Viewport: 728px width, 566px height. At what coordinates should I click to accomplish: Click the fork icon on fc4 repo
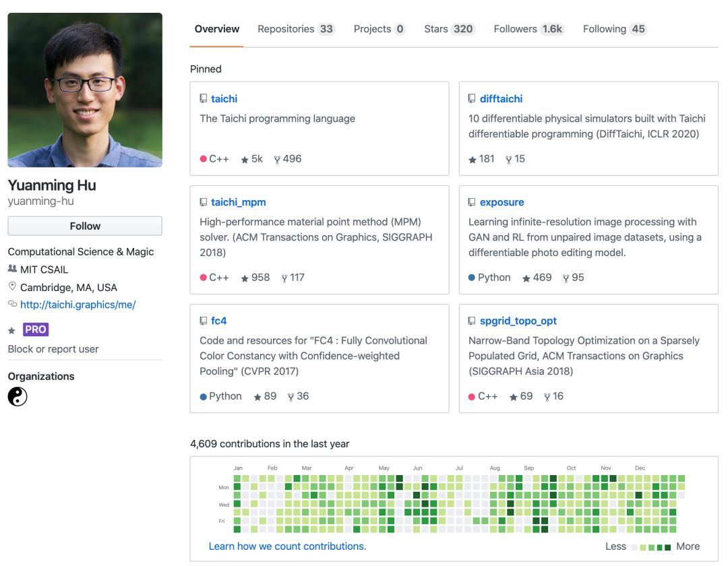[291, 397]
